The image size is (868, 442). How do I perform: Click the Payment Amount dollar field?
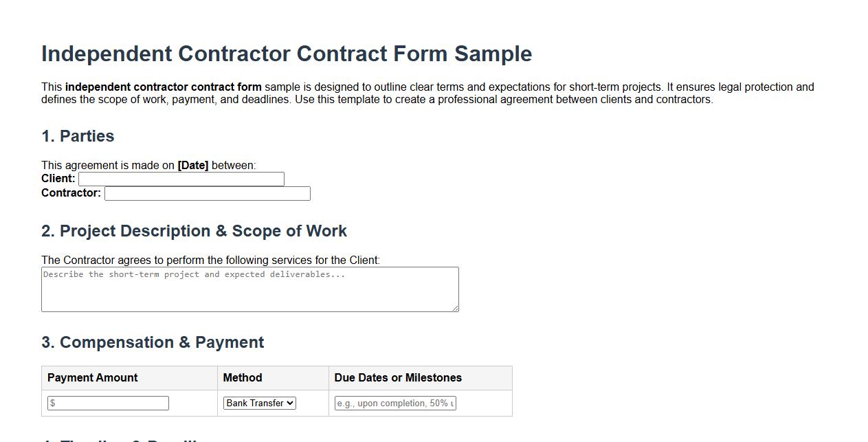pyautogui.click(x=107, y=403)
